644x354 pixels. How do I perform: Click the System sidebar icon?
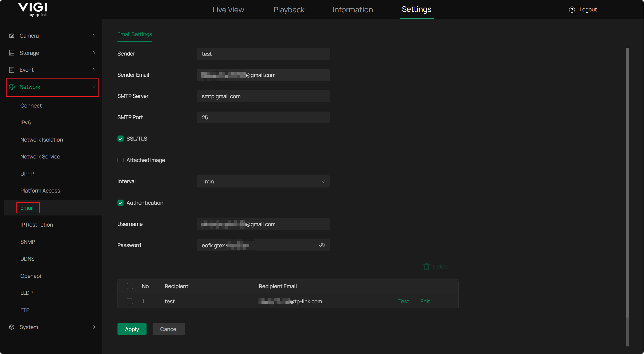point(12,327)
